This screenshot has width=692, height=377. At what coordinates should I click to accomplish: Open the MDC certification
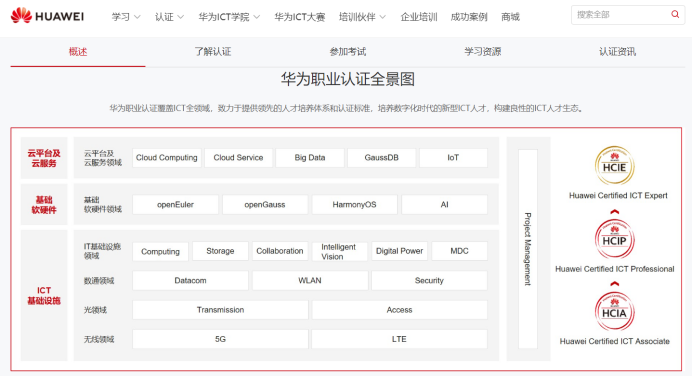pyautogui.click(x=459, y=251)
